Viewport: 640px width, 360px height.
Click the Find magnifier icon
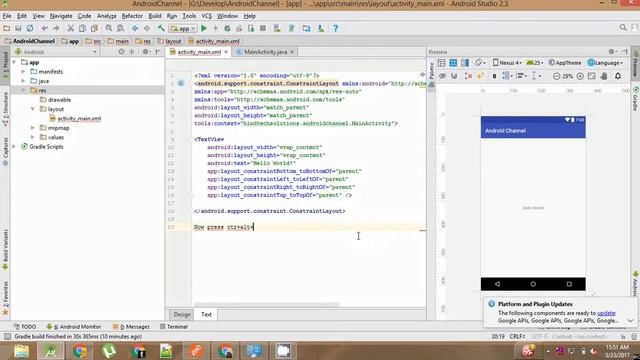click(109, 29)
